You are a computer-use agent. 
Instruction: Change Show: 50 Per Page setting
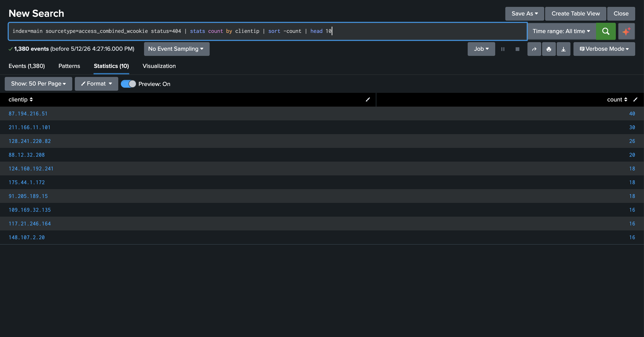point(38,84)
